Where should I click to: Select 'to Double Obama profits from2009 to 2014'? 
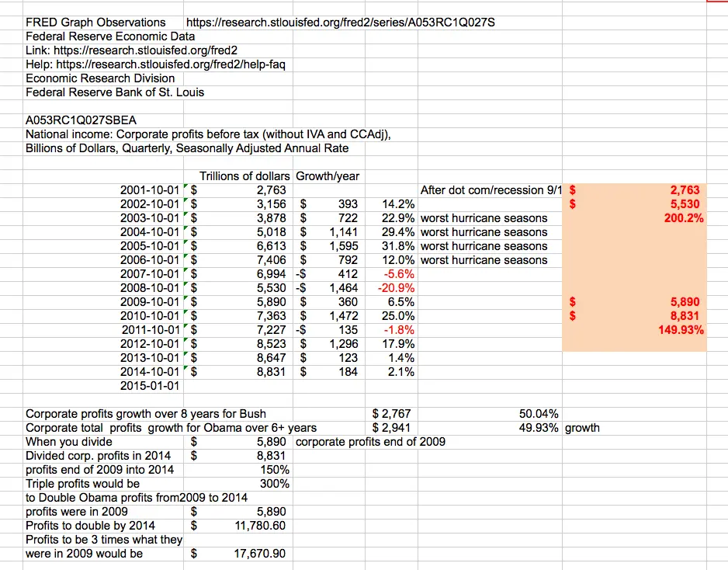coord(137,498)
